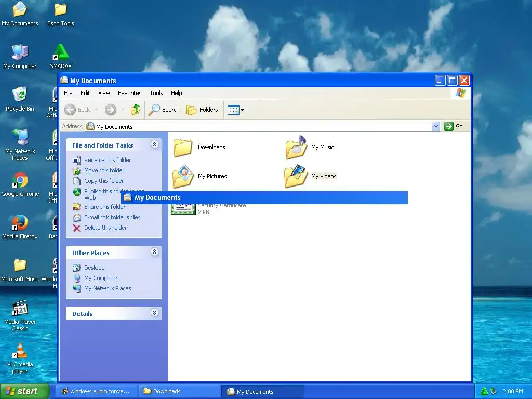Viewport: 532px width, 399px height.
Task: Open the Back history dropdown arrow
Action: pos(96,110)
